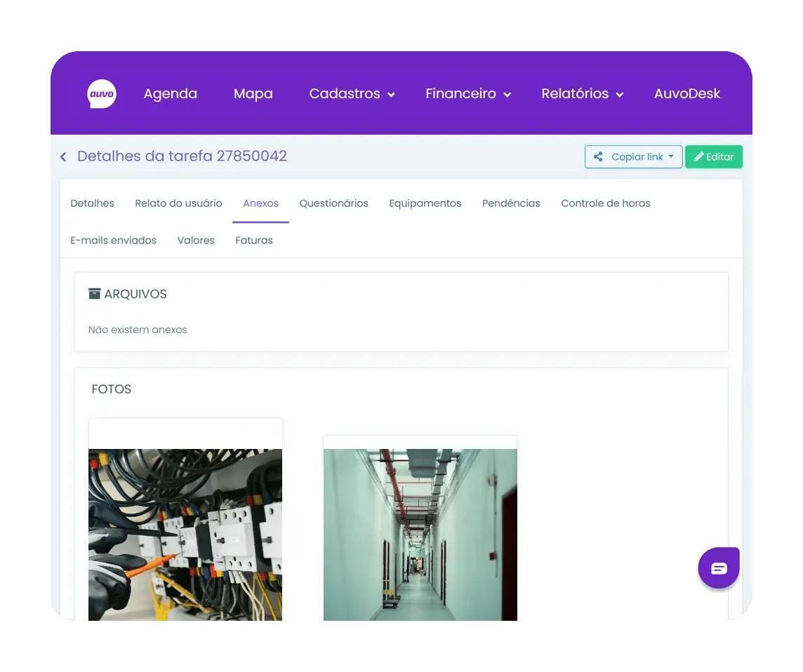
Task: Select the Anexos tab
Action: pyautogui.click(x=260, y=203)
